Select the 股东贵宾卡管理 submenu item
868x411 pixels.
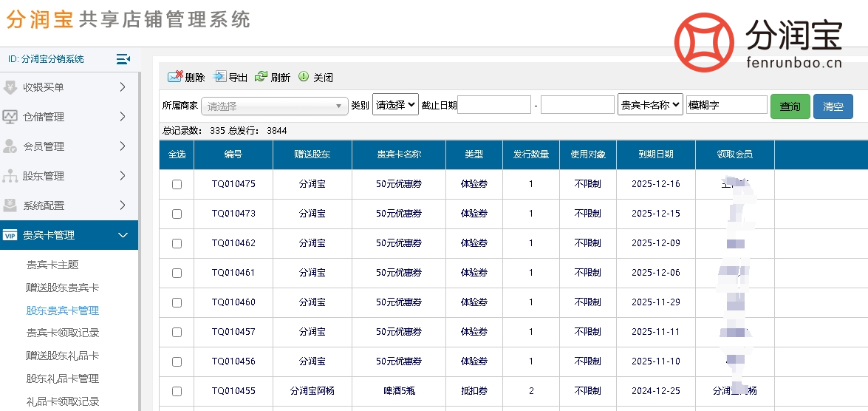(x=63, y=310)
